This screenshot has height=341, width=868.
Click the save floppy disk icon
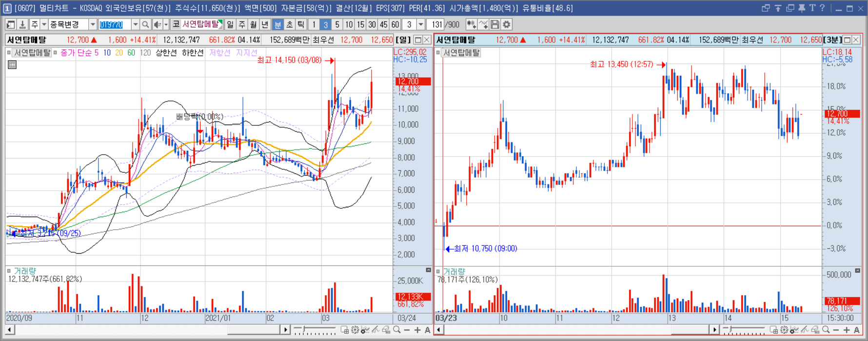[495, 24]
